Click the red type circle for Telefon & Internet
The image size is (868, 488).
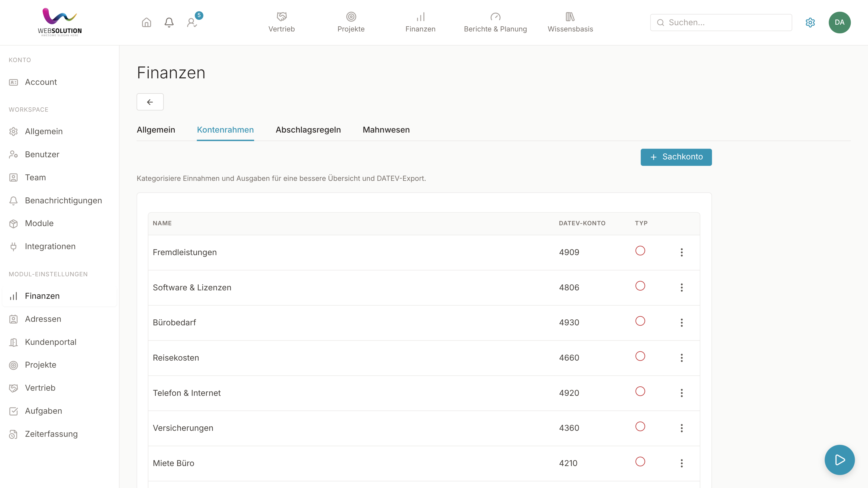640,391
